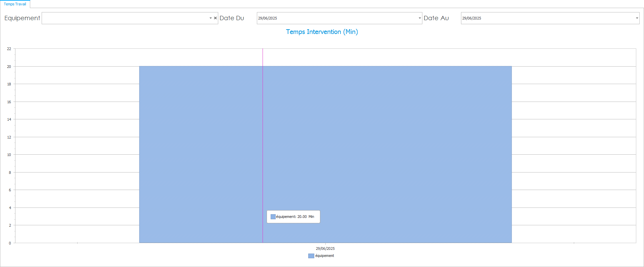Click the équipement legend text label
644x267 pixels.
click(325, 256)
